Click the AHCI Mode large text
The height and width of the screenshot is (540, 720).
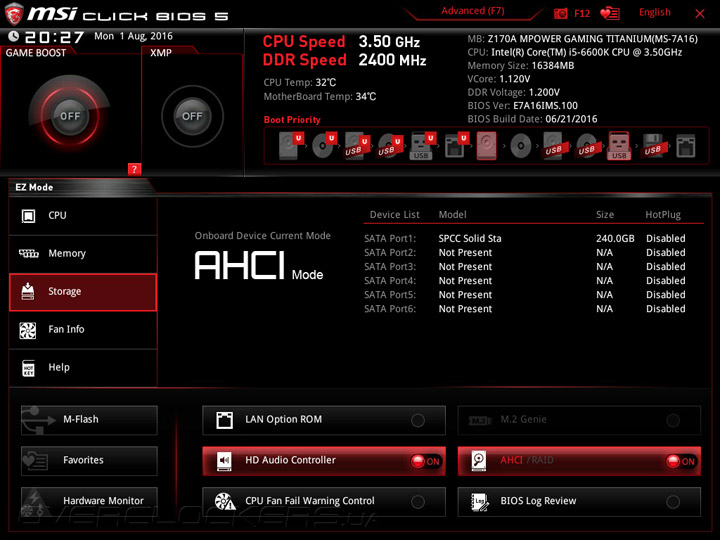click(259, 266)
